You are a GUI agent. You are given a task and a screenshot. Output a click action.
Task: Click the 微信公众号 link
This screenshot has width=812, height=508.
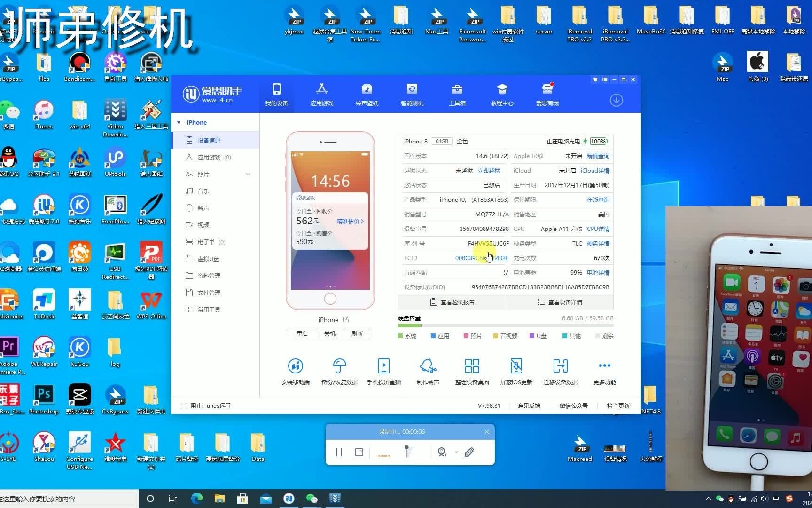(x=573, y=405)
